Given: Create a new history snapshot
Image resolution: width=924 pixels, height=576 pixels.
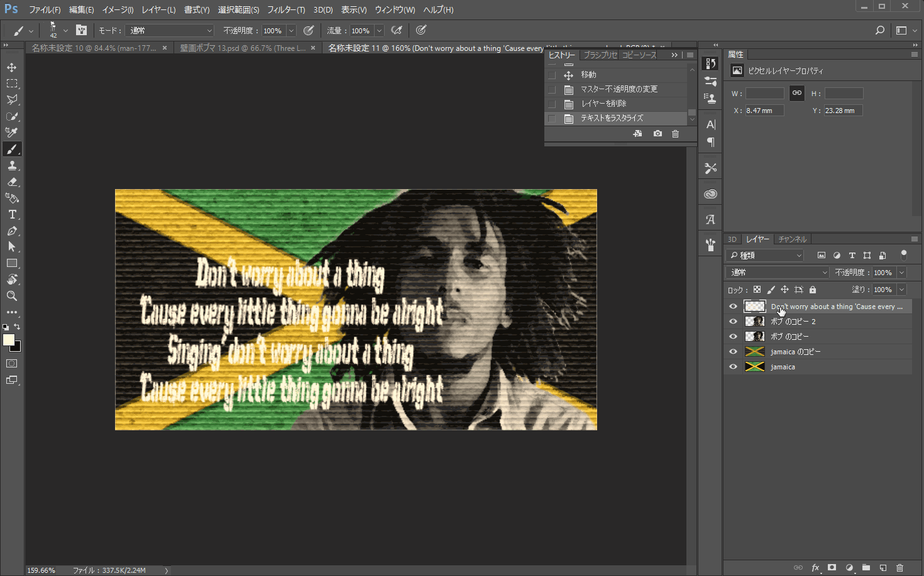Looking at the screenshot, I should click(x=657, y=134).
